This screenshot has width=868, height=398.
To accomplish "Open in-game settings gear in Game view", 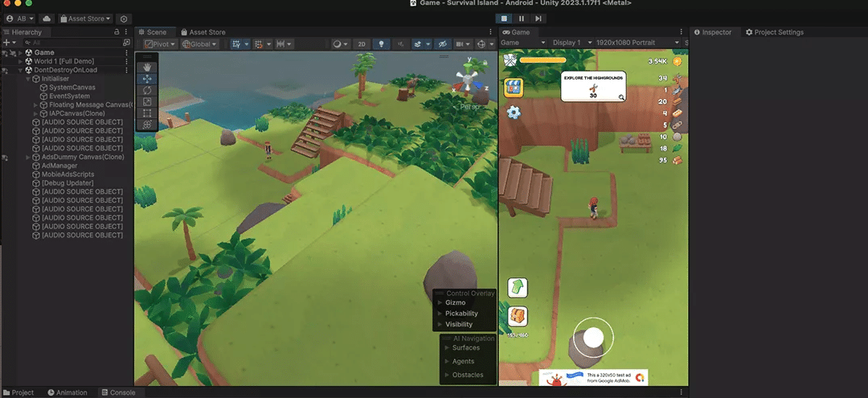I will click(x=514, y=113).
